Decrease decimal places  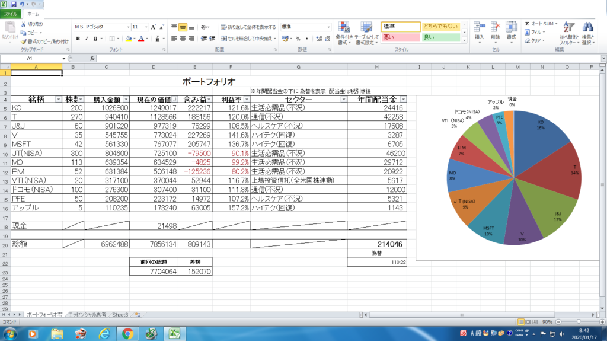[x=327, y=39]
